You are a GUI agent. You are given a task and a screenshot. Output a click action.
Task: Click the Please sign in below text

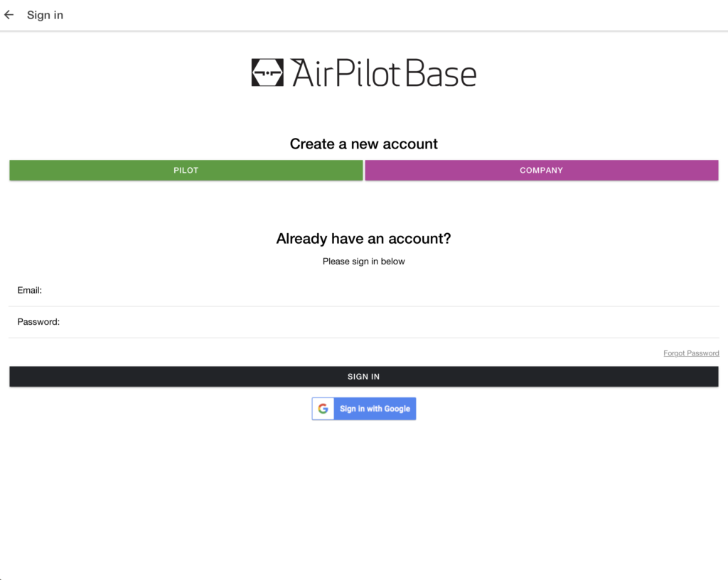(363, 262)
